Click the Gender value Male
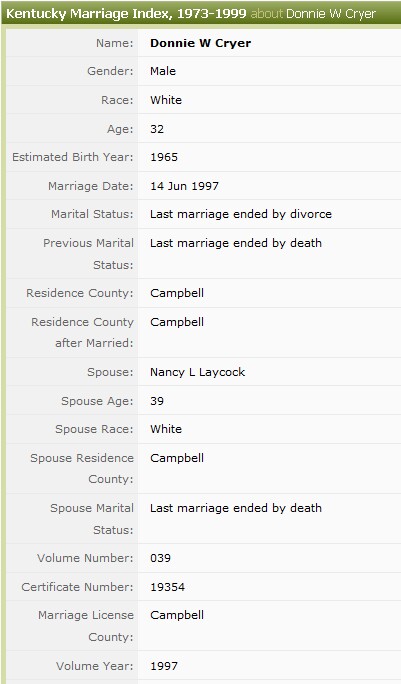Screen dimensions: 401x684 [x=163, y=71]
